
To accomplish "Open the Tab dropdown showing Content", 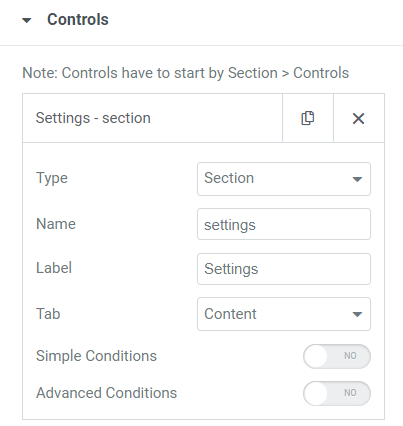I will click(284, 314).
